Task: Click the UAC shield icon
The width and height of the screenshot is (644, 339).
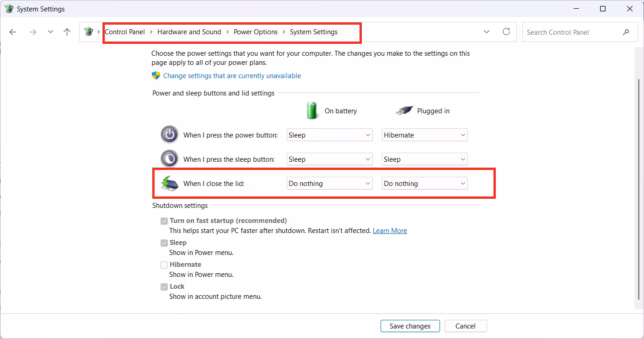Action: click(x=156, y=76)
